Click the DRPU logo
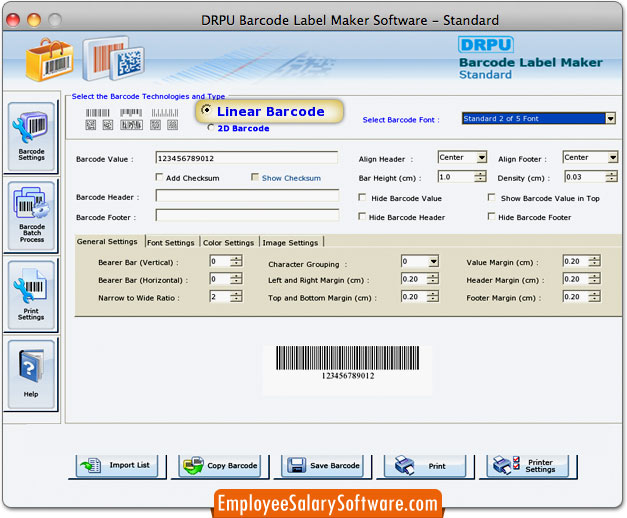Viewport: 627px width, 518px height. tap(485, 44)
